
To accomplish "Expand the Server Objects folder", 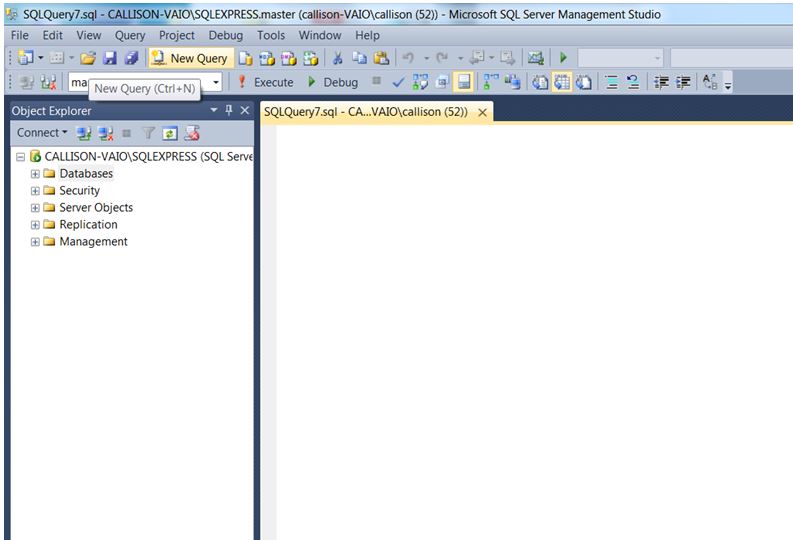I will tap(35, 208).
